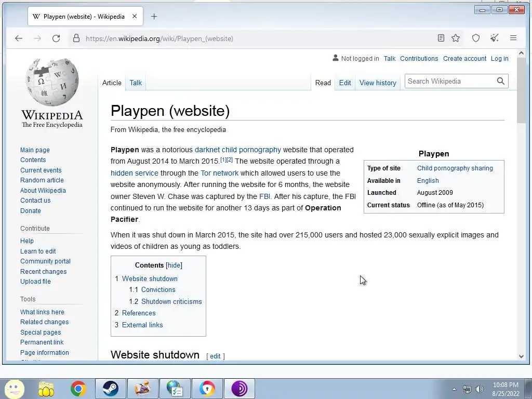This screenshot has width=532, height=399.
Task: Click the network tray icon
Action: point(467,389)
